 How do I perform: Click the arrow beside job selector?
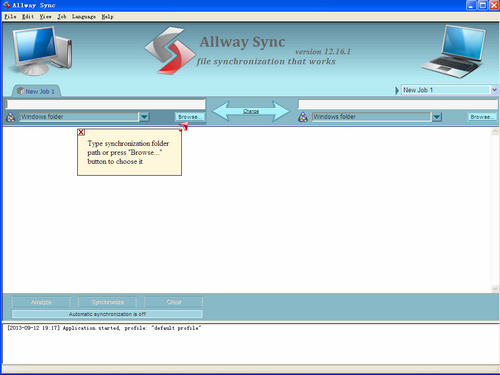[x=397, y=90]
